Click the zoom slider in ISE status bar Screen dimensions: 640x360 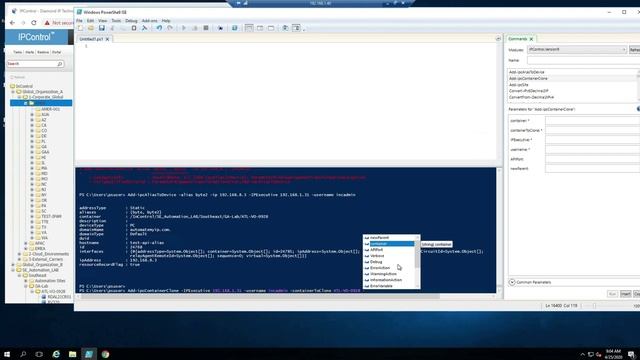(x=594, y=306)
